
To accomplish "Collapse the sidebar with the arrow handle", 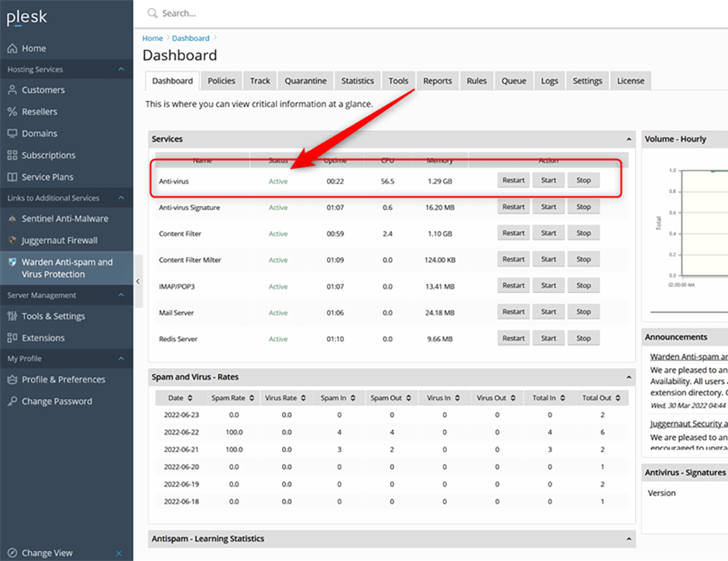I will [138, 281].
